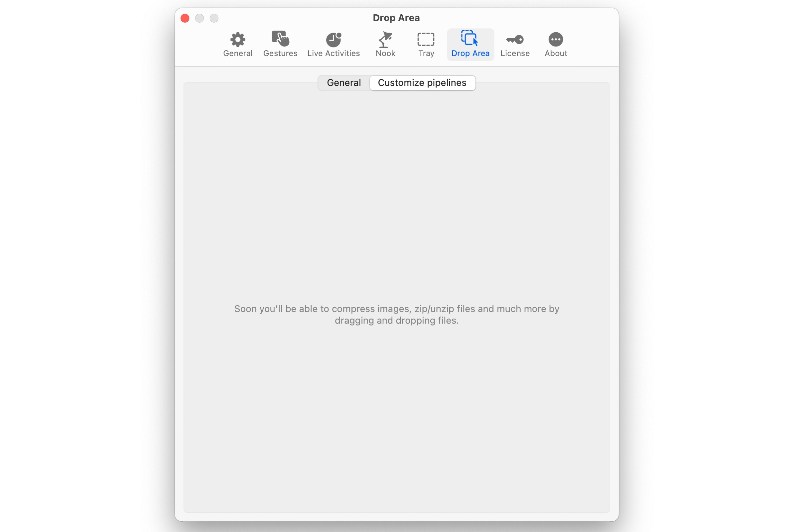
Task: Click the disabled zoom window button
Action: (214, 18)
